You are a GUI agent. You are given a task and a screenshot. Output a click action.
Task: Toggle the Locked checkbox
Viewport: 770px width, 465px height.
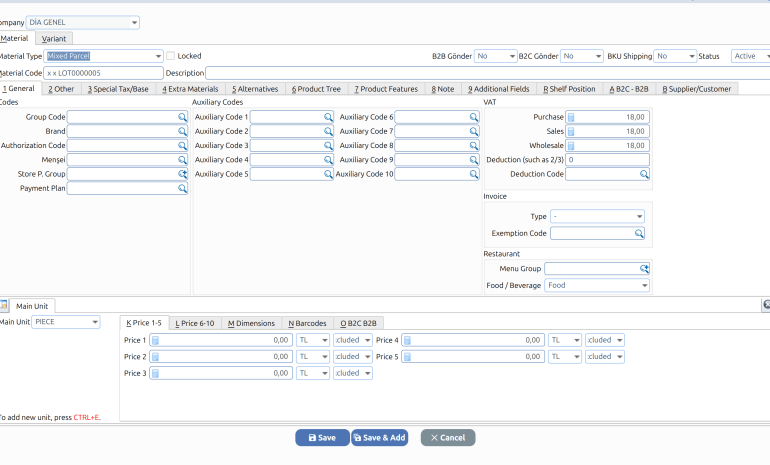pyautogui.click(x=170, y=56)
